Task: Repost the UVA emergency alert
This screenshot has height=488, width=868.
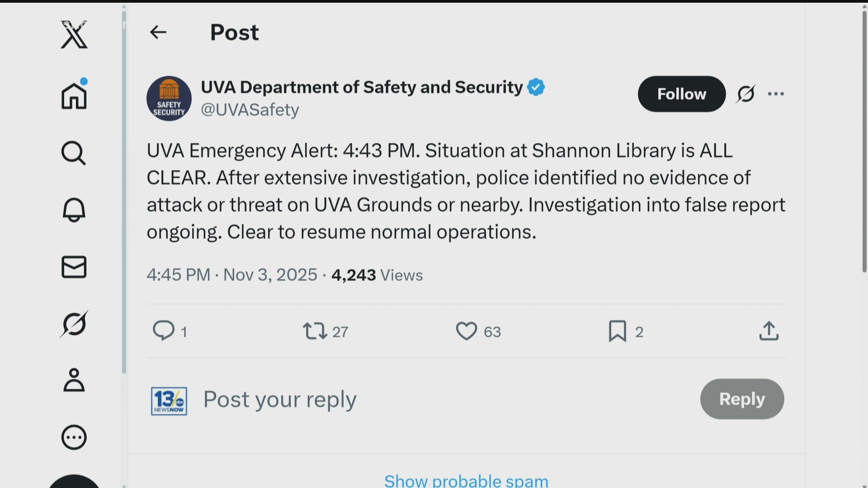Action: point(316,331)
